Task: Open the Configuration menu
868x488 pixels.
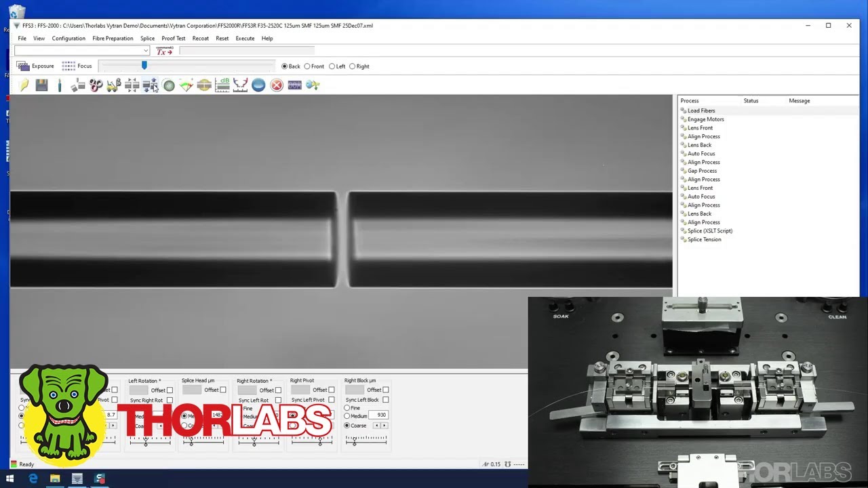Action: [x=68, y=39]
